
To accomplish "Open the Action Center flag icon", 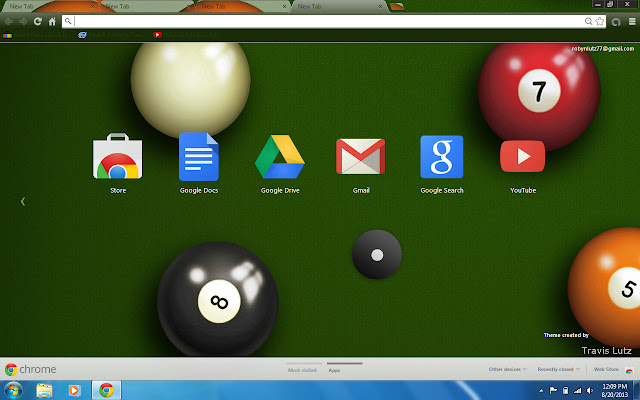I will [x=553, y=391].
